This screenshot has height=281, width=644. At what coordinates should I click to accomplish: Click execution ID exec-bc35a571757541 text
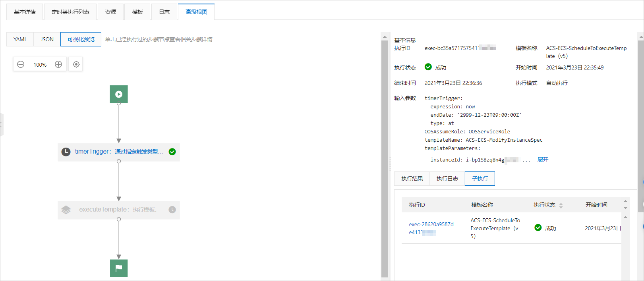(x=460, y=48)
